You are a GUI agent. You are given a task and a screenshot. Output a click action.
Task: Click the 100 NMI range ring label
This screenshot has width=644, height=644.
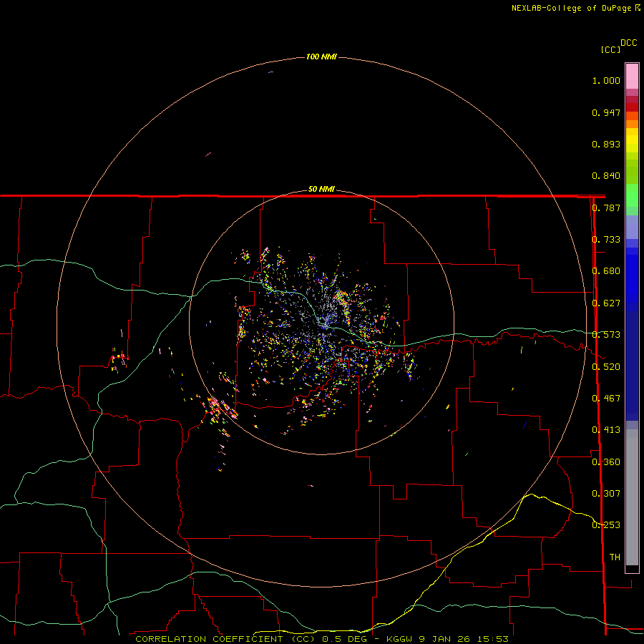(321, 57)
